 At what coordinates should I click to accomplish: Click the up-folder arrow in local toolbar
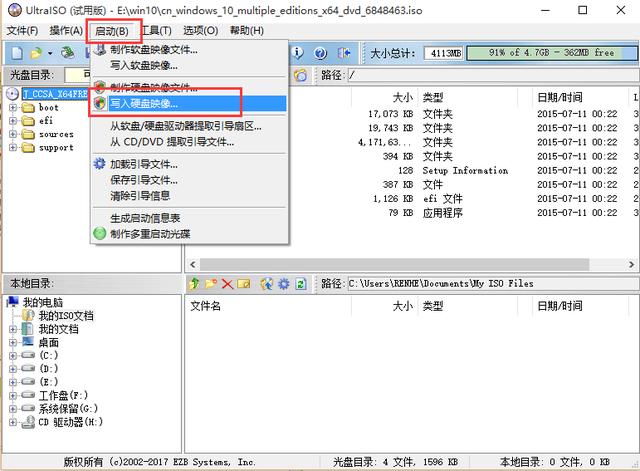[194, 283]
